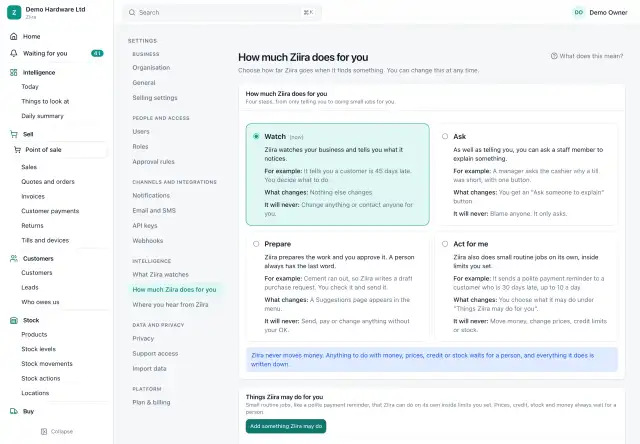Click the Demo Hardware Ltd logo
This screenshot has height=444, width=640.
14,12
